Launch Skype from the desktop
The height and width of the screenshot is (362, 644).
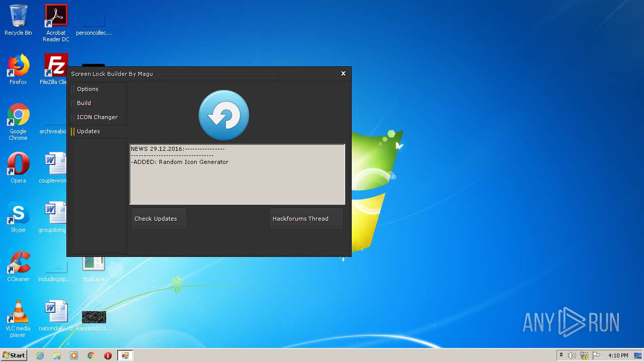[18, 217]
